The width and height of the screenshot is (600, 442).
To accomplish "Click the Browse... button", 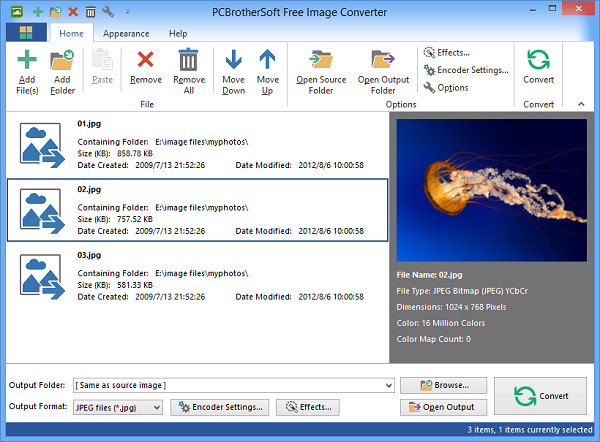I will coord(443,385).
